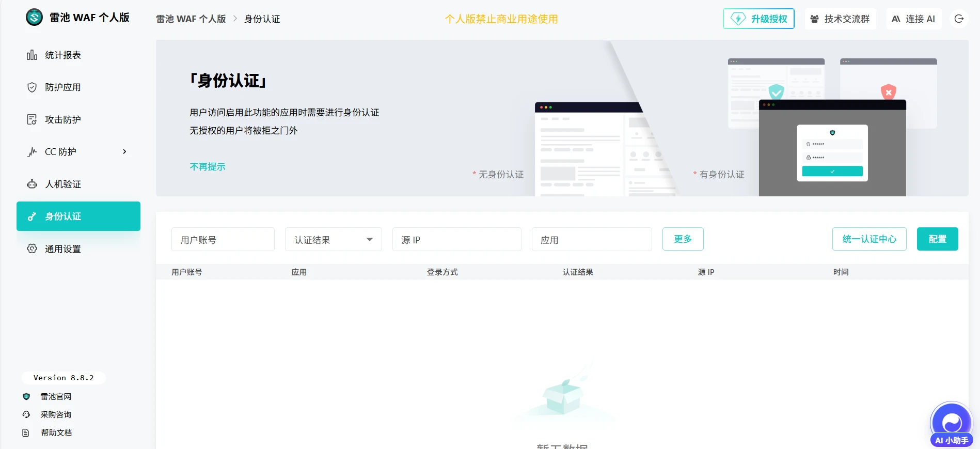The image size is (980, 449).
Task: Click the CC 防护 pulse icon
Action: [x=32, y=152]
